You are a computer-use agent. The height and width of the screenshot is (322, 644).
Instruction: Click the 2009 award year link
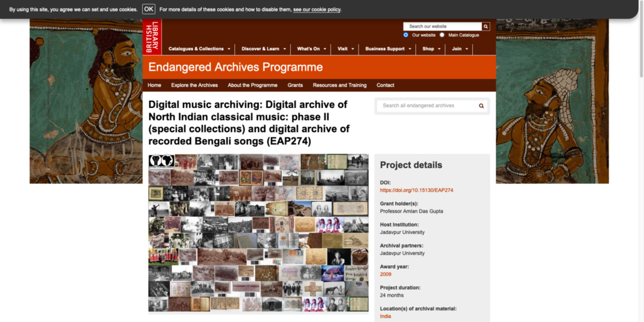click(x=386, y=275)
